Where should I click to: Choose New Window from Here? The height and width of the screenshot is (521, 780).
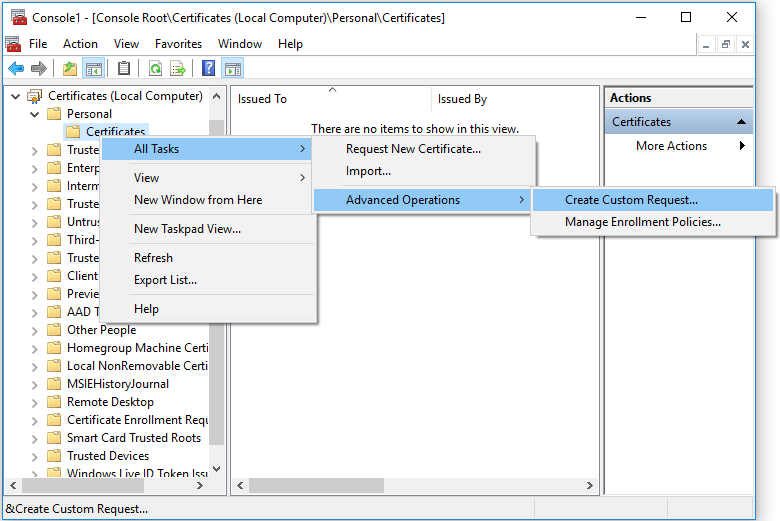(x=208, y=200)
